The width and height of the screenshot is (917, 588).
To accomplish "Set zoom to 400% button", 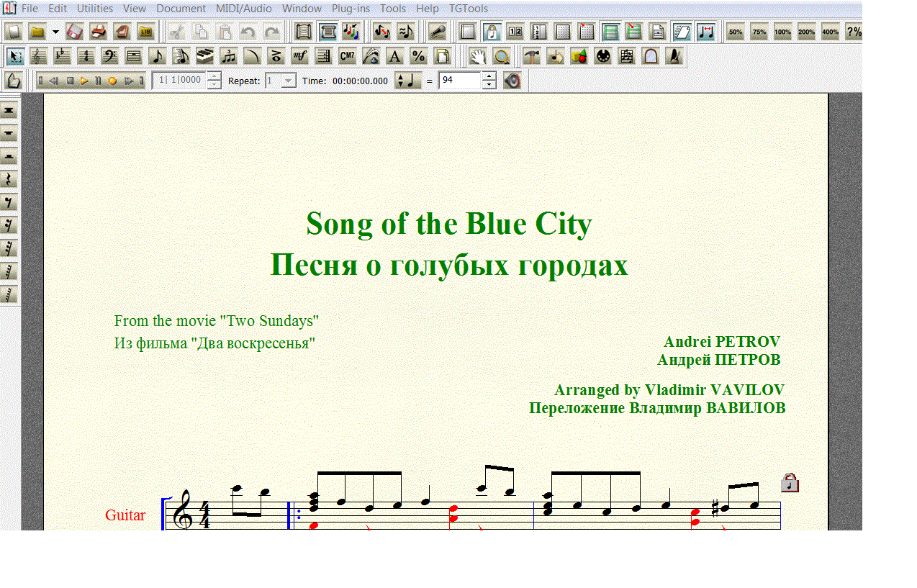I will (x=831, y=32).
